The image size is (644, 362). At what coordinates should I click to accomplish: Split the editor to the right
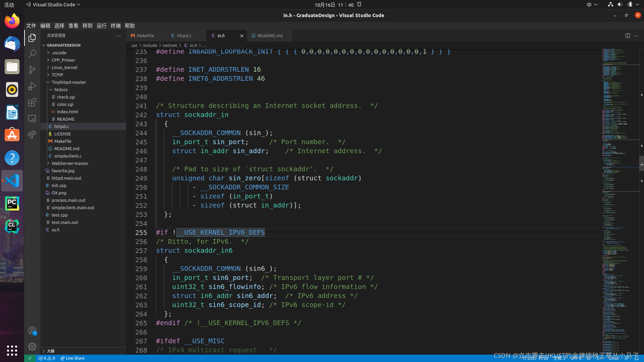(627, 36)
